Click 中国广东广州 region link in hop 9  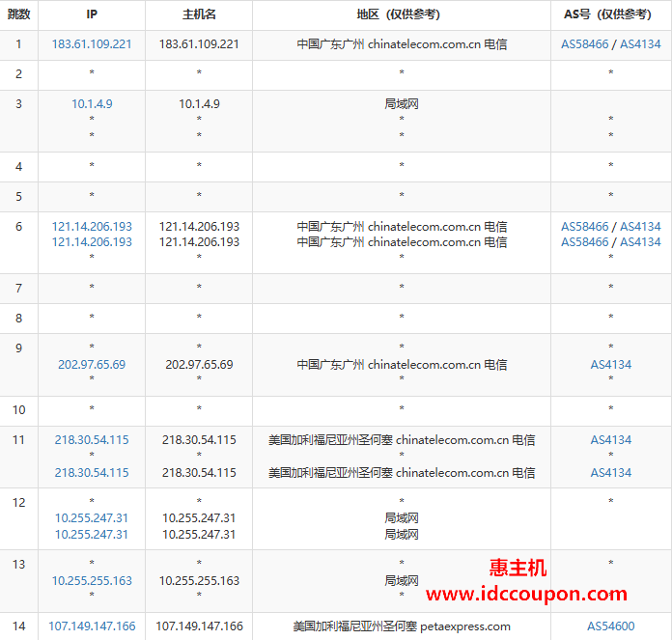(x=330, y=365)
